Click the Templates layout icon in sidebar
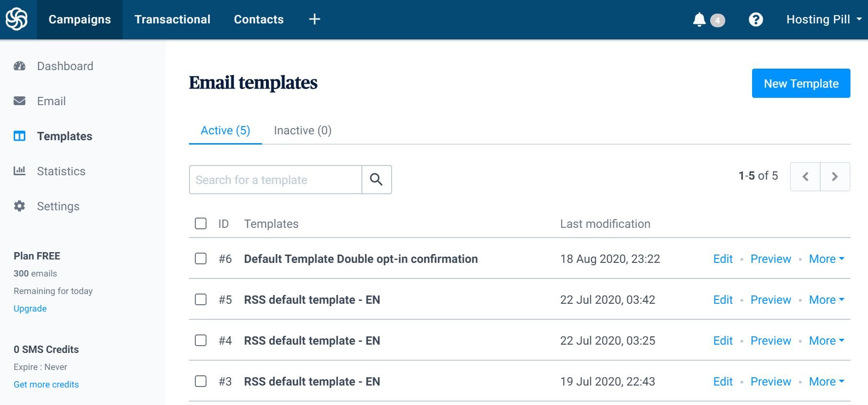 pos(19,136)
